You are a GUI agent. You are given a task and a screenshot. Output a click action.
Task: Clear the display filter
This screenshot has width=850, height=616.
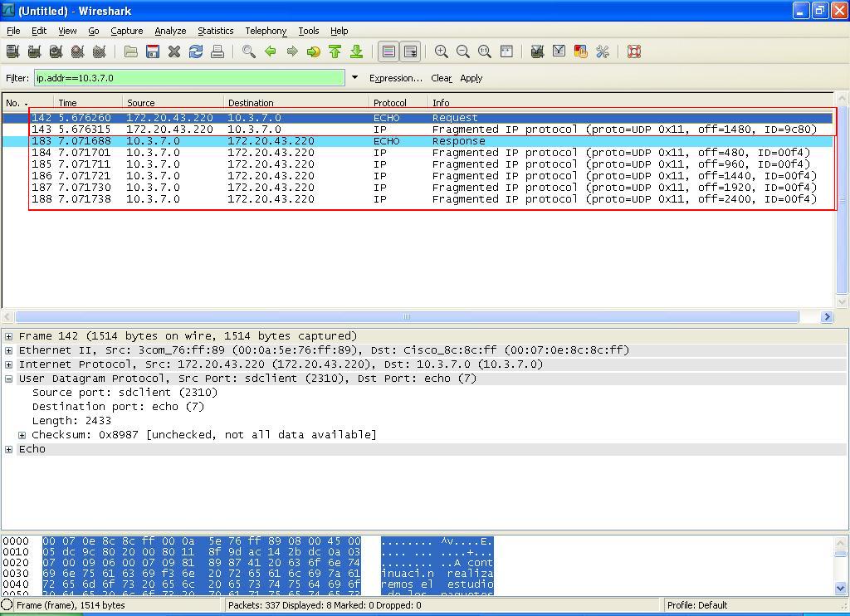click(x=442, y=78)
